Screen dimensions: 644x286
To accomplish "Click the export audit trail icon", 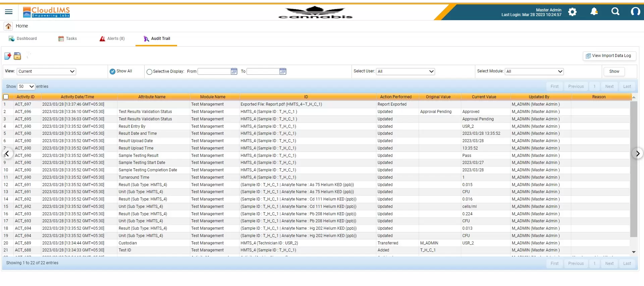I will pyautogui.click(x=8, y=56).
